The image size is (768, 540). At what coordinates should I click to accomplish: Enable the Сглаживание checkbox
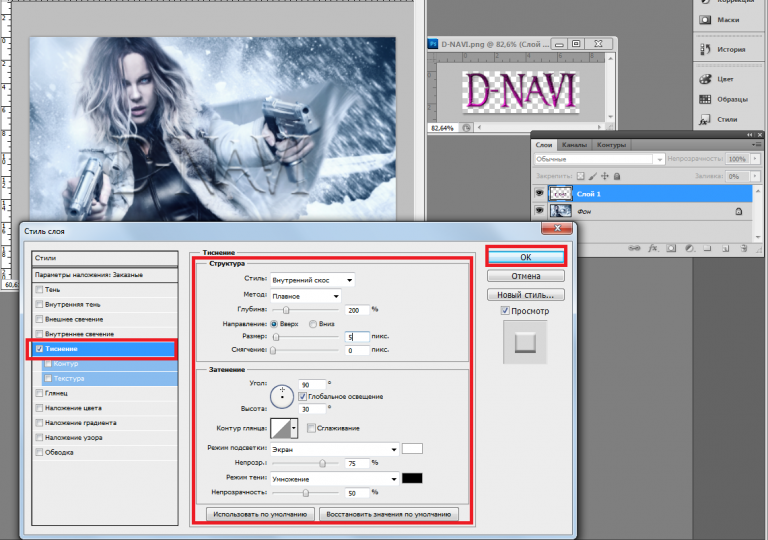point(311,428)
